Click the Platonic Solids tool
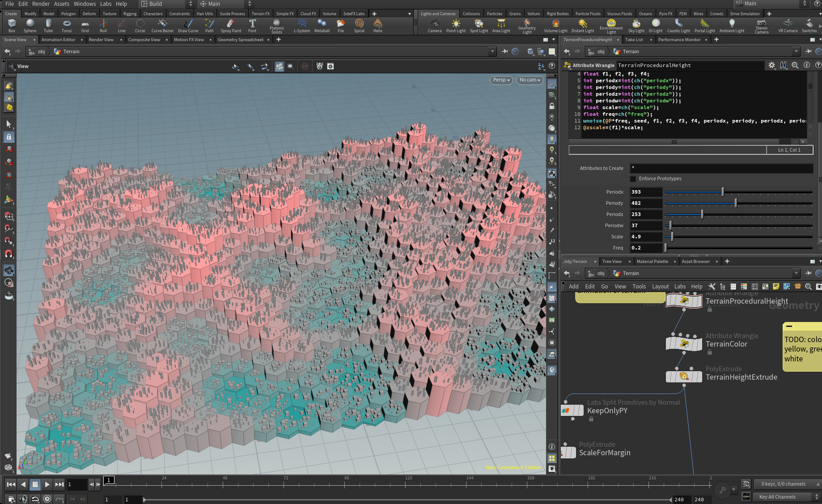 tap(276, 25)
